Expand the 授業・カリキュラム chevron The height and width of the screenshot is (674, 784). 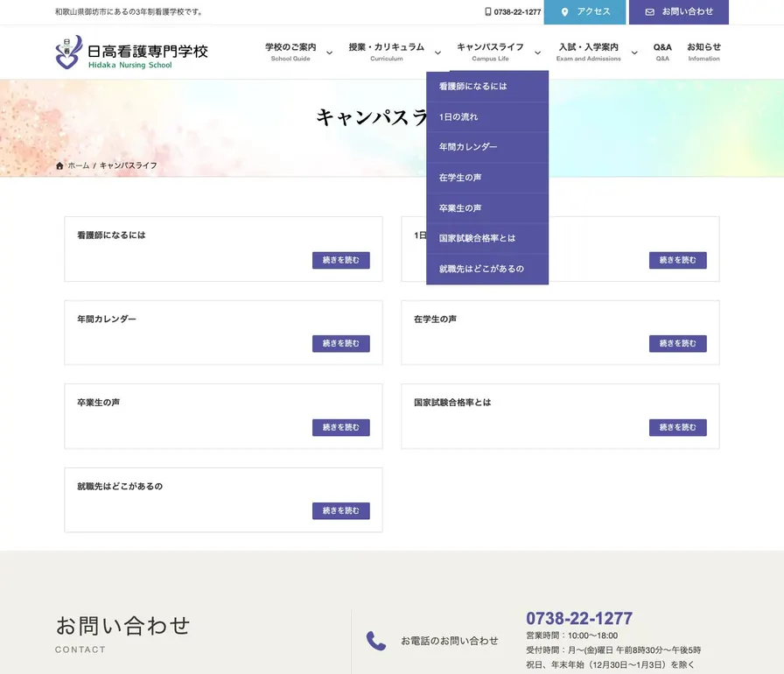(437, 53)
